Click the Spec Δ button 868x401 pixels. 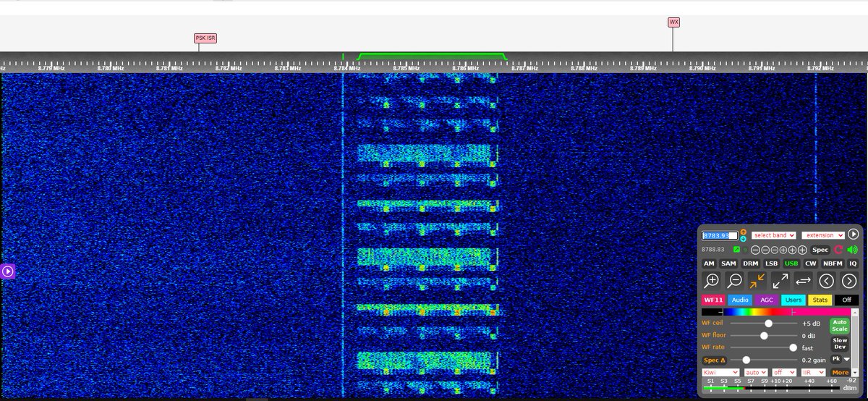(715, 360)
